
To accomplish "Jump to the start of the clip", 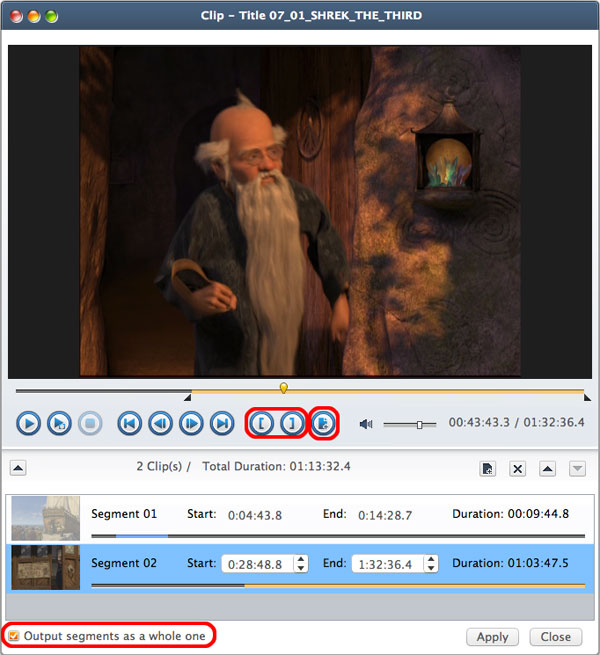I will [x=130, y=424].
